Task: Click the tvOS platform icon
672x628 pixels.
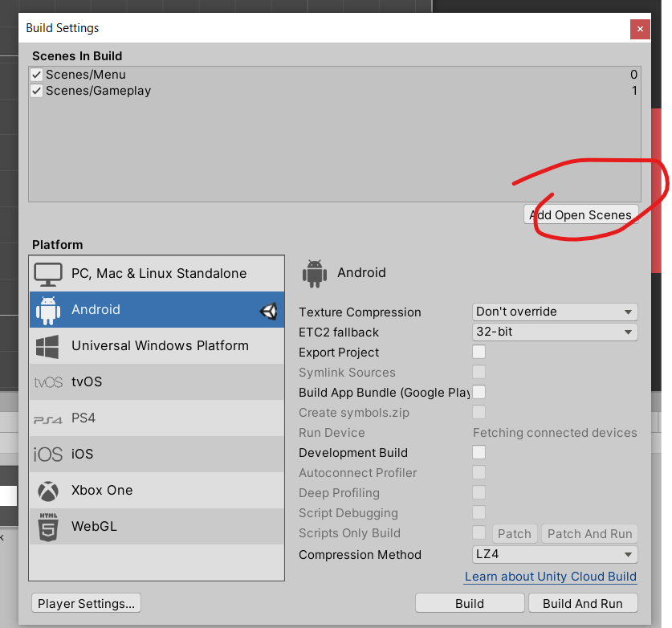Action: [x=48, y=382]
